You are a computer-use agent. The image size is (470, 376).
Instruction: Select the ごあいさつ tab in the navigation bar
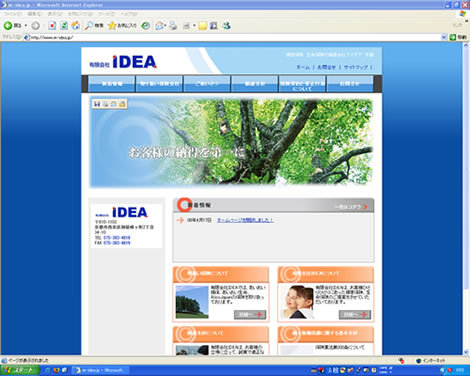click(207, 84)
